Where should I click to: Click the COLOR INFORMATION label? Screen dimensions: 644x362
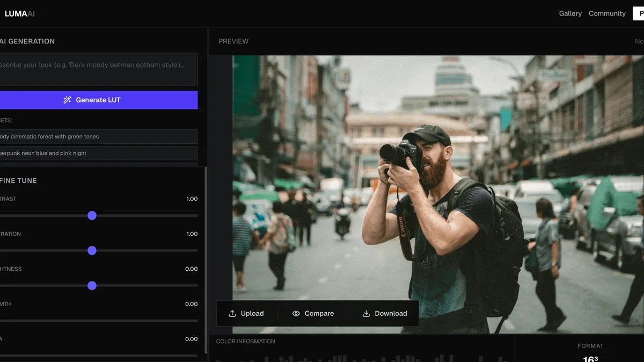pos(245,341)
